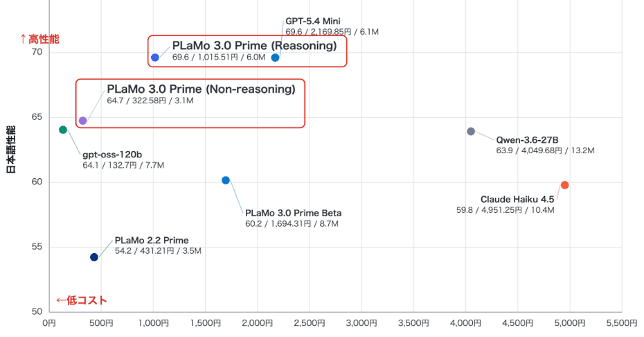Image resolution: width=644 pixels, height=337 pixels.
Task: Click the PLaMo 3.0 Prime (Reasoning) label
Action: coord(254,46)
